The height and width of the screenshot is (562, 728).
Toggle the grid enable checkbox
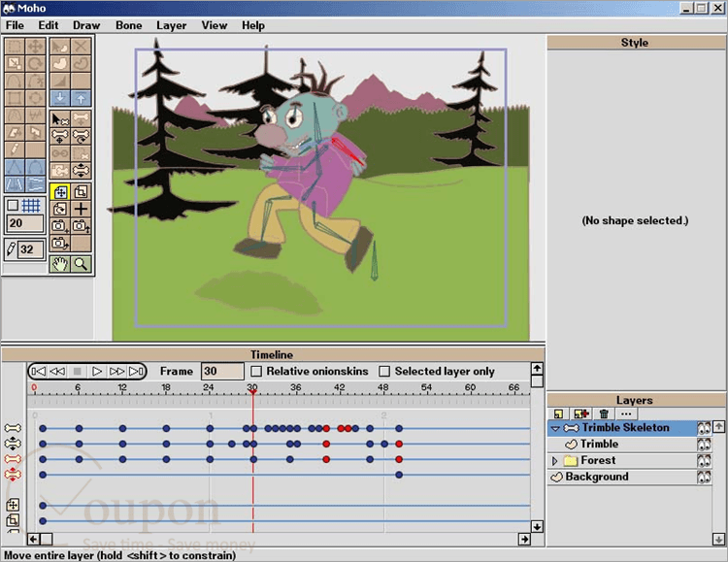(13, 206)
